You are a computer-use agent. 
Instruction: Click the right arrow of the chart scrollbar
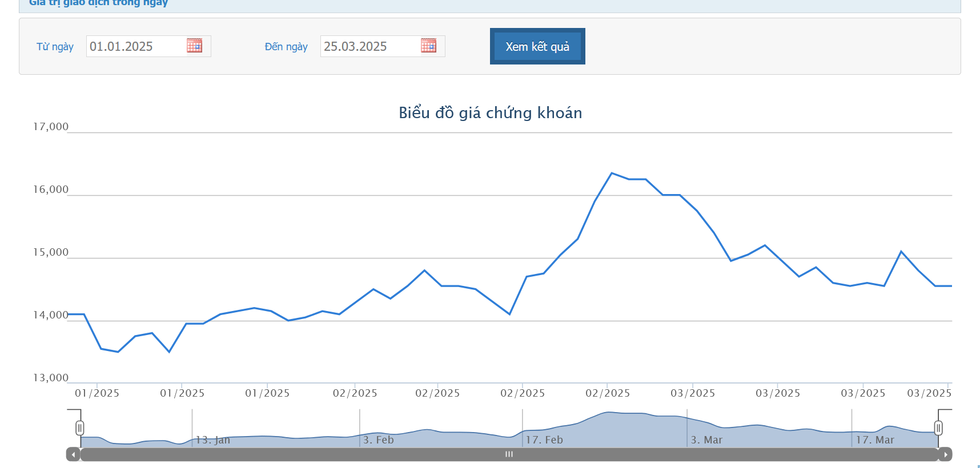click(945, 454)
